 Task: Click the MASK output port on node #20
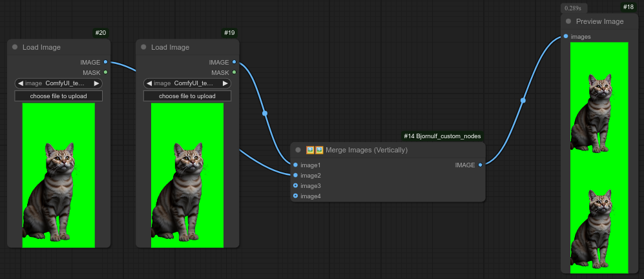click(x=105, y=72)
